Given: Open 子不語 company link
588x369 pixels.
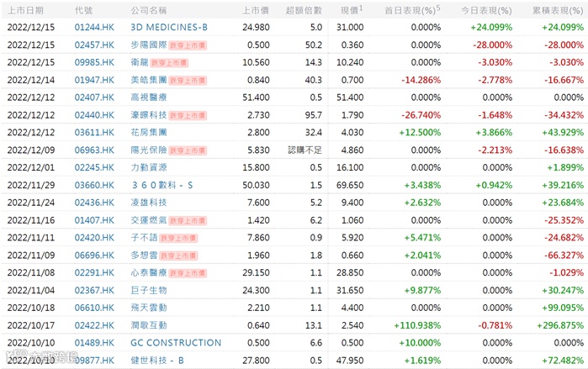Looking at the screenshot, I should (144, 238).
